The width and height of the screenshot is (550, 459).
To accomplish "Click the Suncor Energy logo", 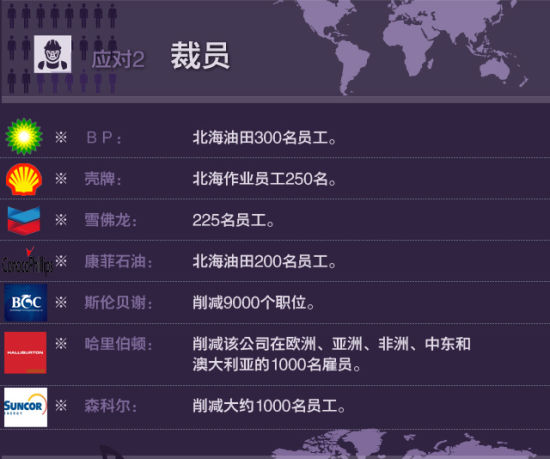I will coord(26,407).
